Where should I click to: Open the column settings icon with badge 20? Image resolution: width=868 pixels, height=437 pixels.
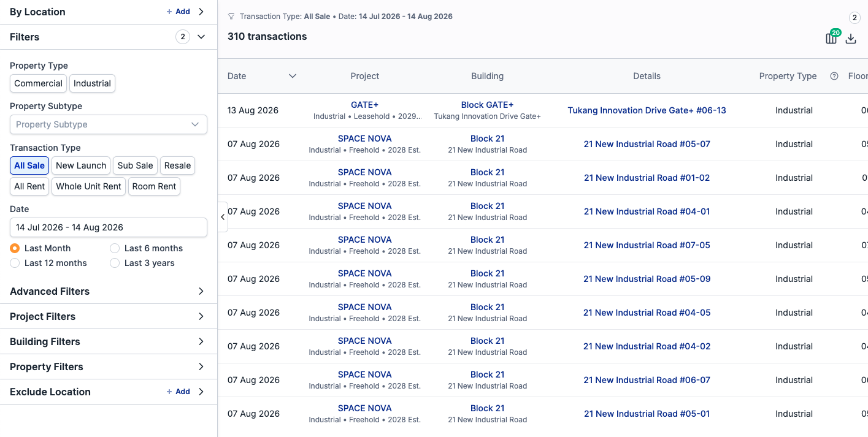(831, 39)
